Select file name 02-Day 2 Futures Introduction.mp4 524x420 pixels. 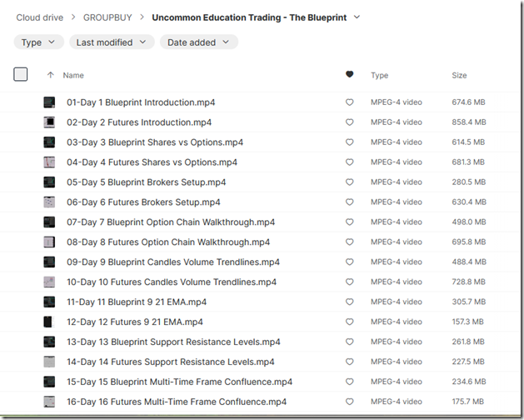[139, 122]
